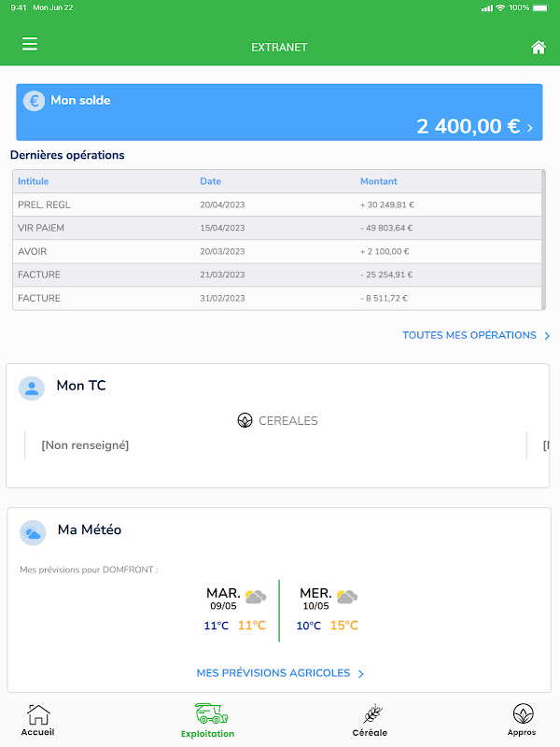Viewport: 560px width, 747px height.
Task: Open the Appros tab
Action: pos(522,720)
